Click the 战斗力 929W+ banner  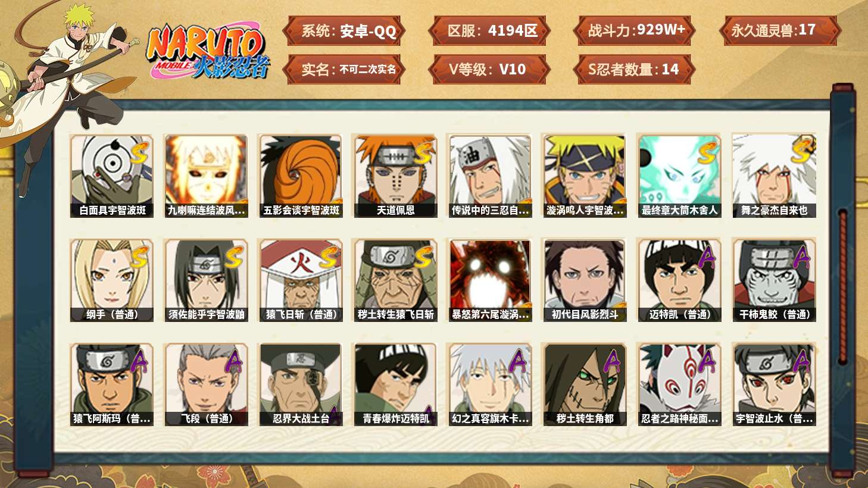634,31
